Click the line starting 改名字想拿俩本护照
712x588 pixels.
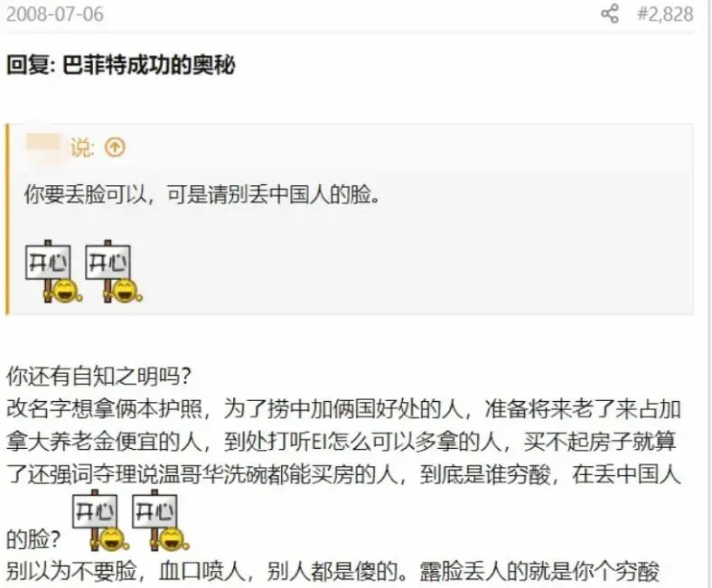[343, 409]
